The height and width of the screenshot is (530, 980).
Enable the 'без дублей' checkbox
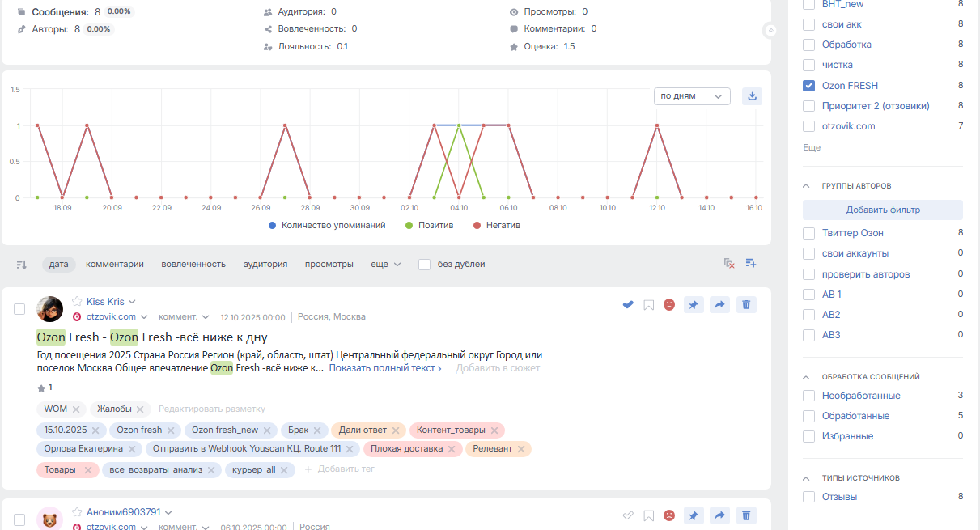click(x=424, y=265)
